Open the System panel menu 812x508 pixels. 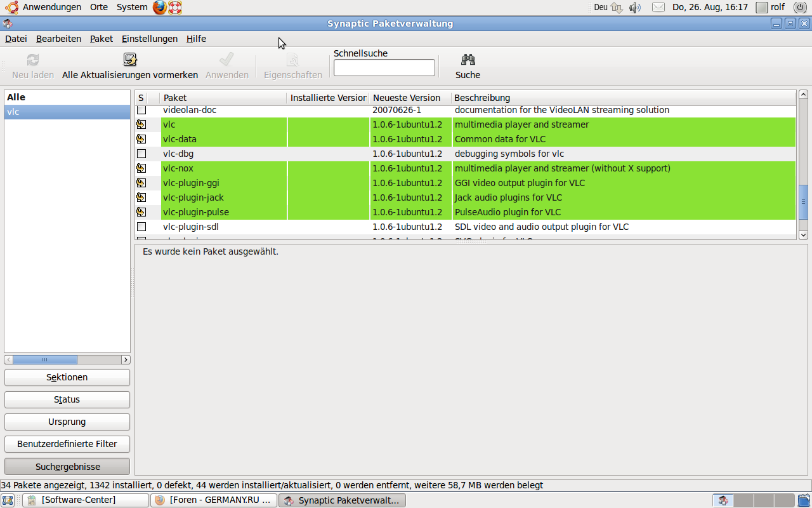132,8
